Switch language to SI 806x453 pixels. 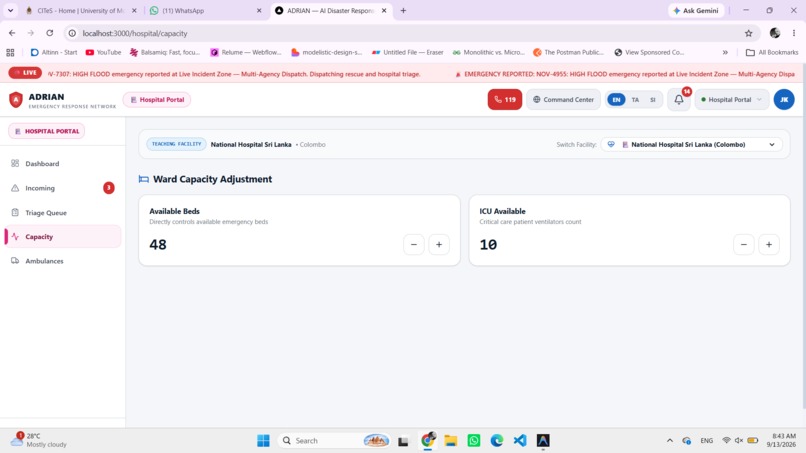653,100
